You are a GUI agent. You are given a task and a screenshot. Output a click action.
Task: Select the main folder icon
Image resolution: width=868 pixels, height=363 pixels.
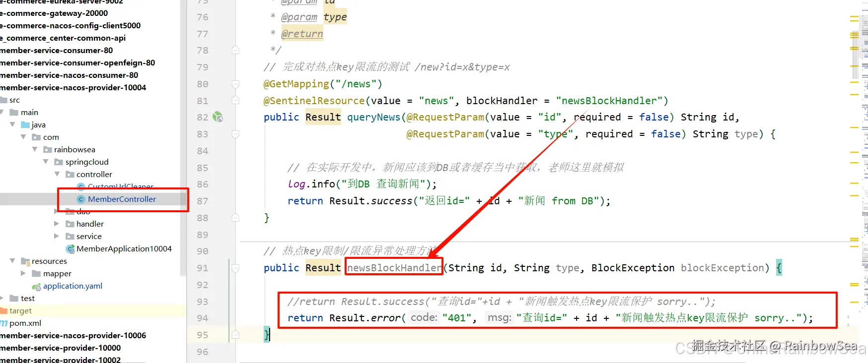[14, 112]
